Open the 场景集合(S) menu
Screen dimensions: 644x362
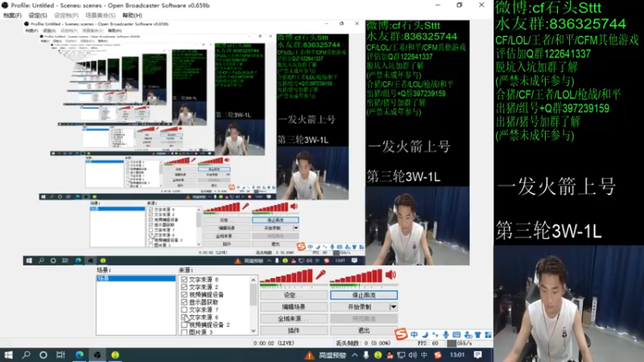click(100, 15)
